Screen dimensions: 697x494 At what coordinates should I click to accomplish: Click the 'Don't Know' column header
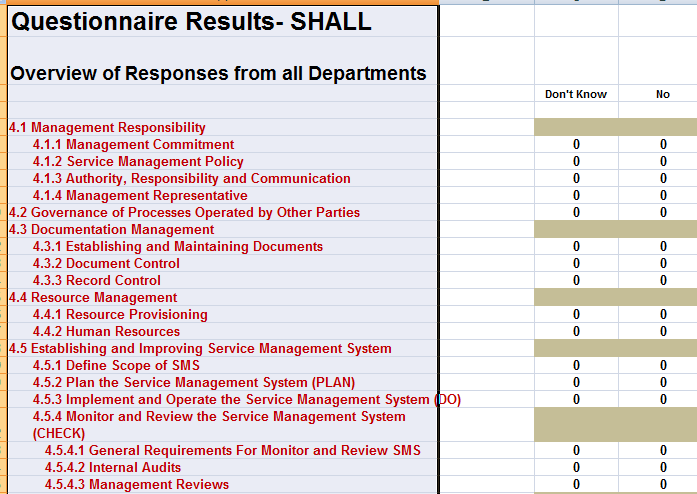pos(576,94)
